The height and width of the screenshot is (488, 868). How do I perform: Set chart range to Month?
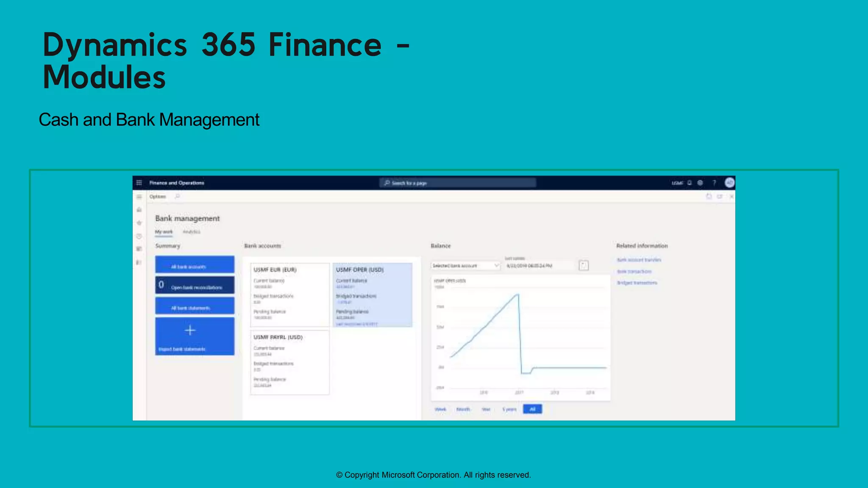pos(463,409)
